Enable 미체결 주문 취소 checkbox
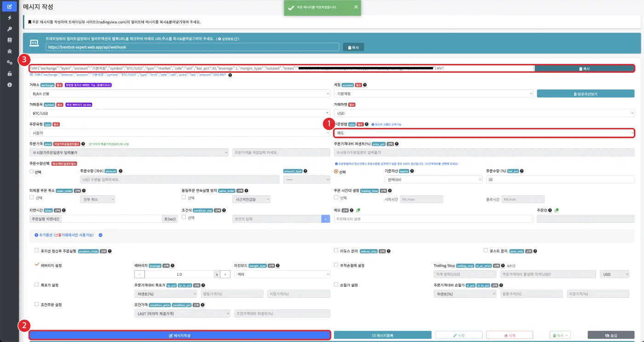Screen dimensions: 644x342 [31, 197]
